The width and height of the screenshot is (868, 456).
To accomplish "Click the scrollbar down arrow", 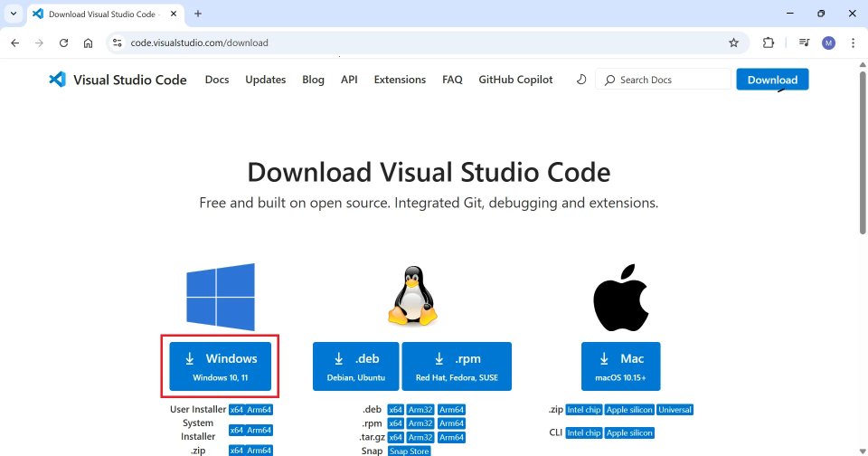I will pyautogui.click(x=863, y=451).
